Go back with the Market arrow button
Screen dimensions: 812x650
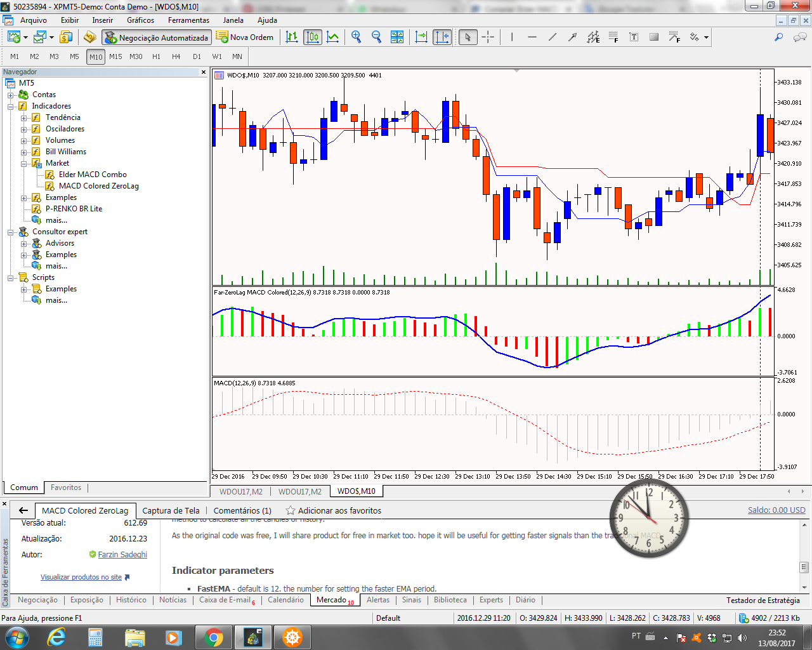click(x=23, y=510)
